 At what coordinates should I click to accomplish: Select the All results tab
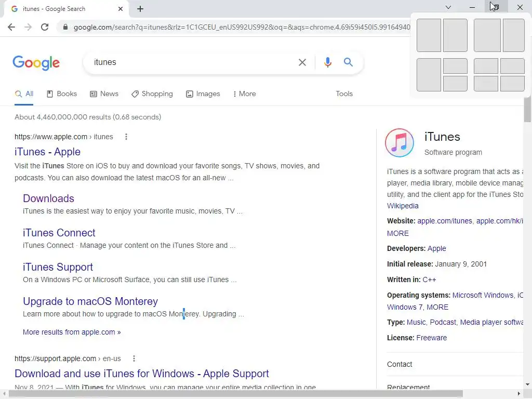point(24,94)
